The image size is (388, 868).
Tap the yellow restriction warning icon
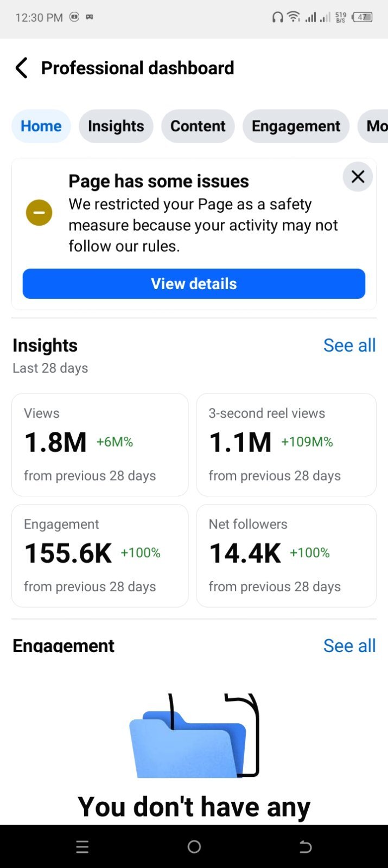39,212
